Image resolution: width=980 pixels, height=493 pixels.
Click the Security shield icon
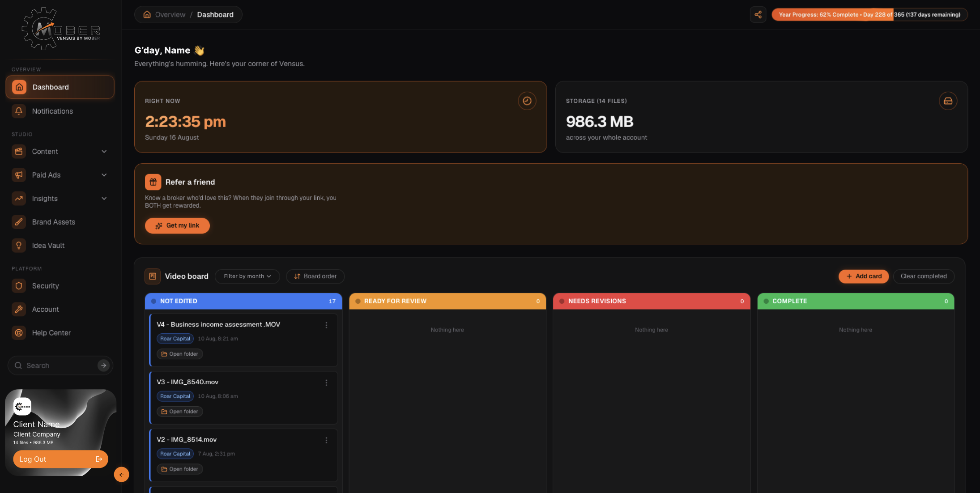(x=19, y=286)
